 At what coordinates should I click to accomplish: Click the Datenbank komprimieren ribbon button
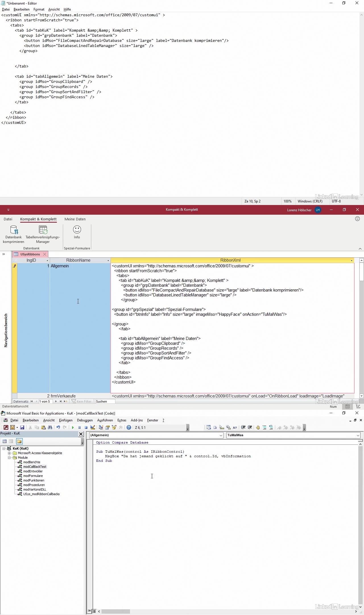[14, 234]
